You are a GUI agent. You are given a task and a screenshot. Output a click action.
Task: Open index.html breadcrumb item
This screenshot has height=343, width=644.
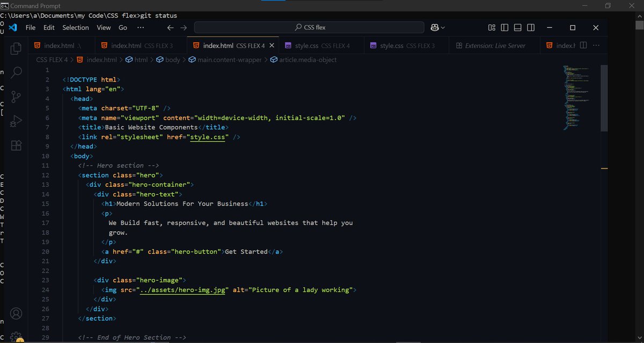pos(97,60)
